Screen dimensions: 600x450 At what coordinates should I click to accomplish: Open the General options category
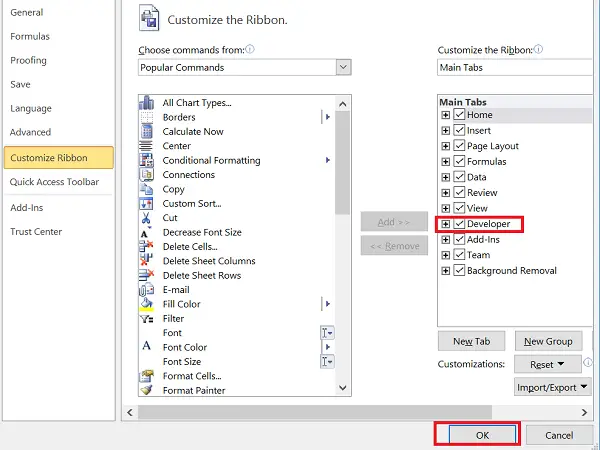coord(26,12)
